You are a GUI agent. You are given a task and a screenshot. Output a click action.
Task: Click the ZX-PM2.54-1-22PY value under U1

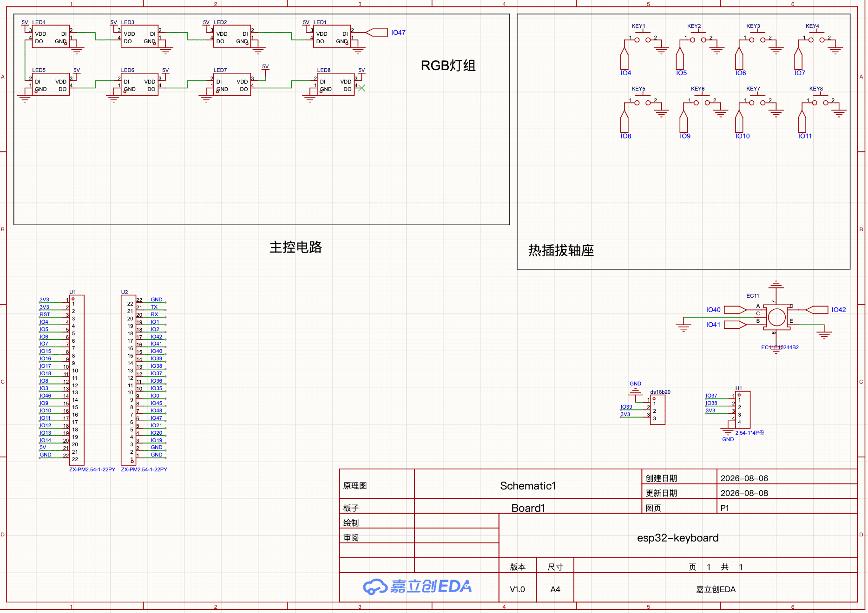(x=92, y=470)
